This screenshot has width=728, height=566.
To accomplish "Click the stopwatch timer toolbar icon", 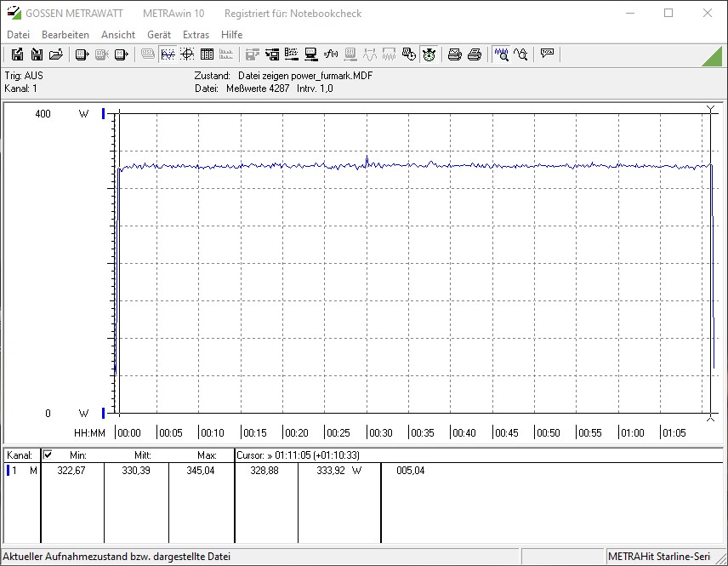I will tap(429, 54).
